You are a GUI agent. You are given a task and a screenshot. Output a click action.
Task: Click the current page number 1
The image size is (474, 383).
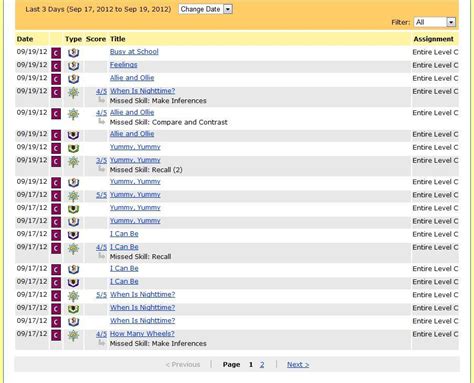251,364
